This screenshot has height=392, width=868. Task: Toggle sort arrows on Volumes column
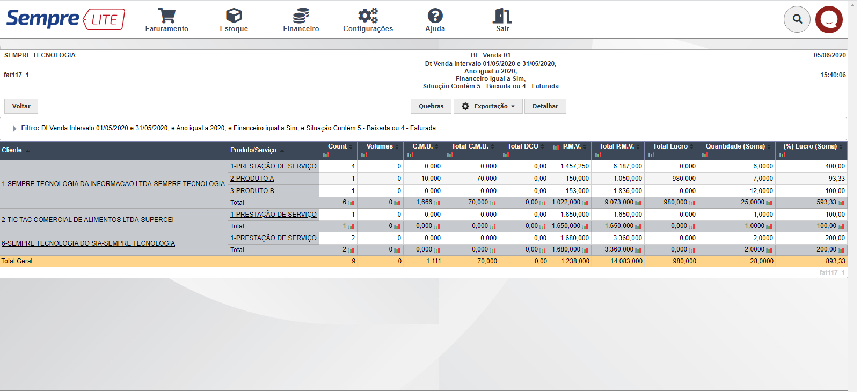397,146
